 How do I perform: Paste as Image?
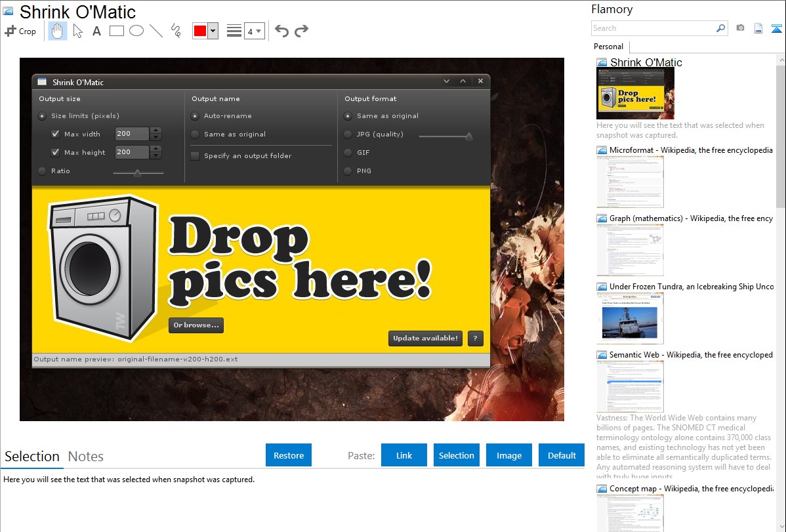pos(508,455)
